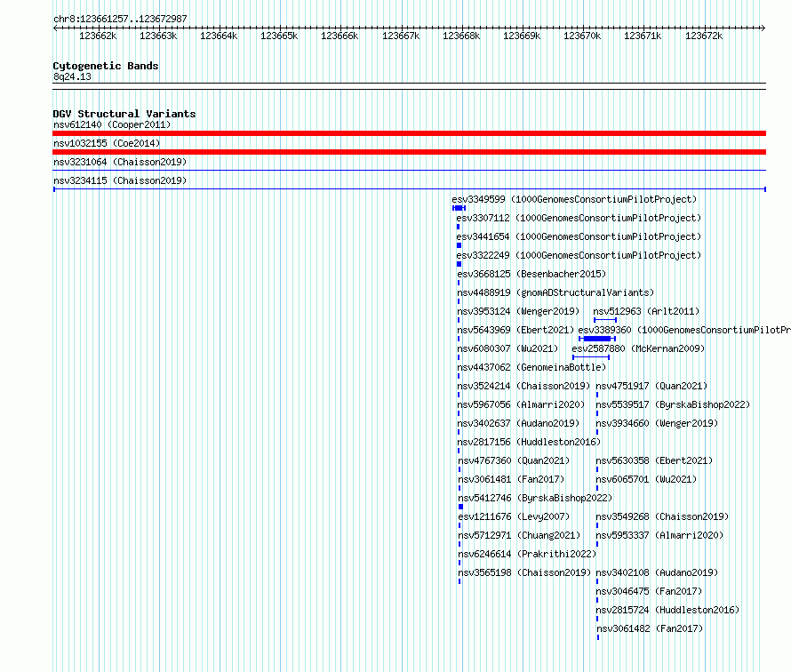Open nsv4767360 (Quan2021) entry
The width and height of the screenshot is (791, 672).
coord(514,460)
